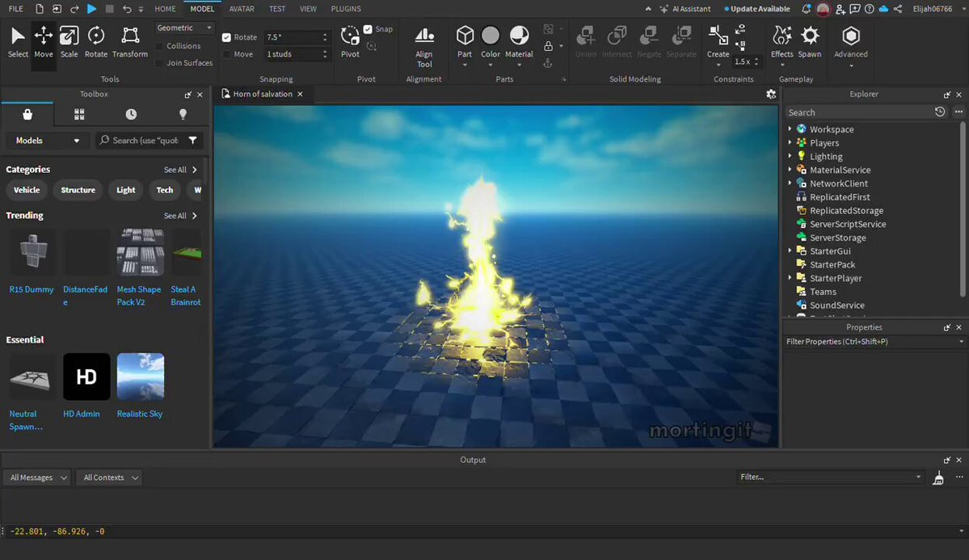Open the Color picker for parts
Screen dimensions: 969x560
[491, 42]
